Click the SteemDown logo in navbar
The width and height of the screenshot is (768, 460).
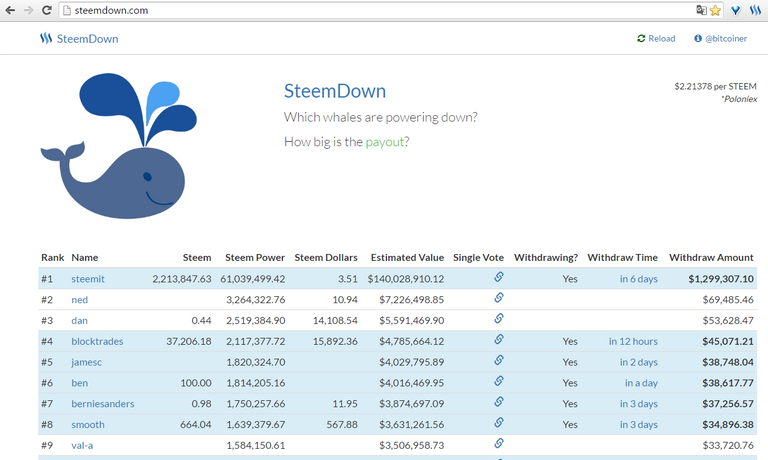[x=79, y=39]
